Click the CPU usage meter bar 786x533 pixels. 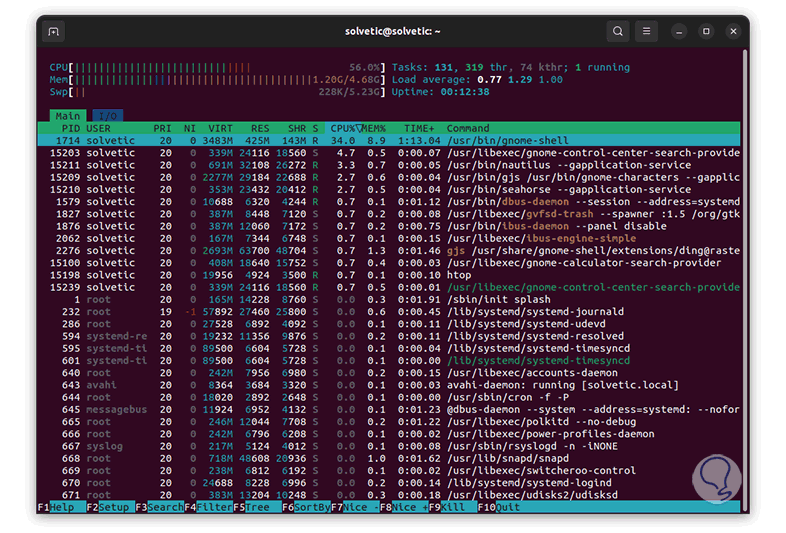[x=218, y=67]
